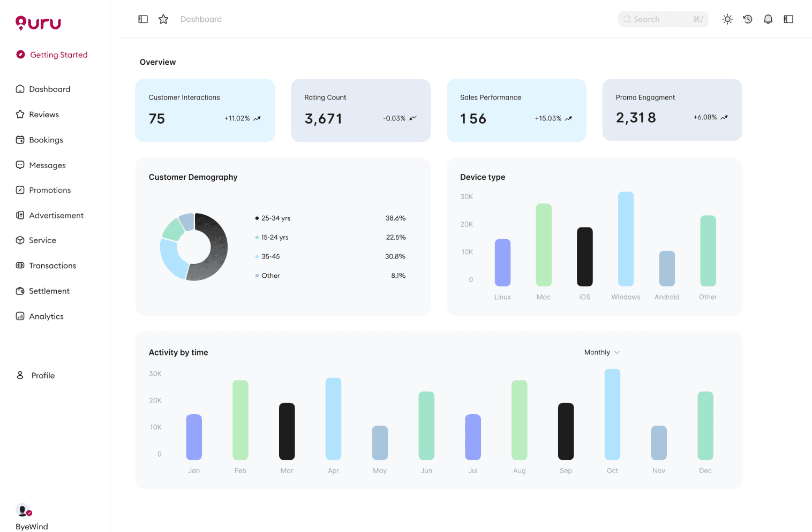This screenshot has height=532, width=812.
Task: Click the Dashboard home icon in sidebar
Action: click(x=20, y=89)
